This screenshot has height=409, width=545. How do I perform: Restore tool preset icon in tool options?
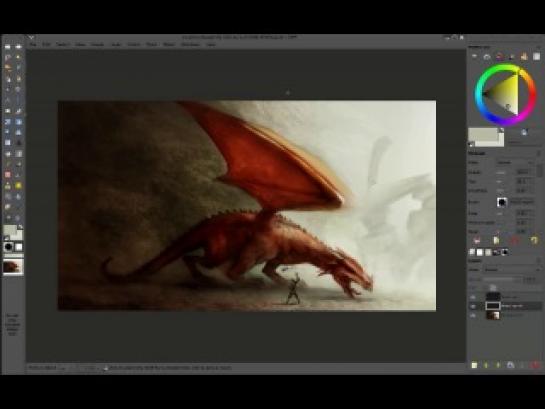pyautogui.click(x=496, y=240)
